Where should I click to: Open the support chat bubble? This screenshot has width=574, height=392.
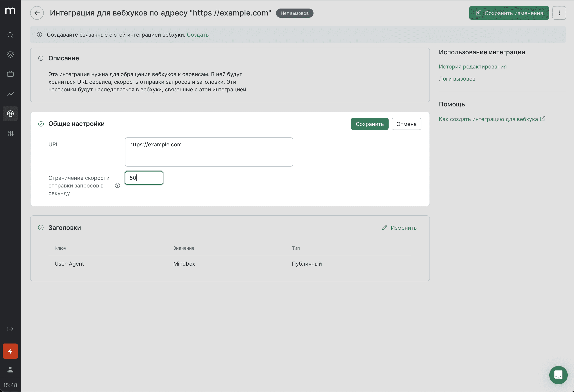[558, 375]
